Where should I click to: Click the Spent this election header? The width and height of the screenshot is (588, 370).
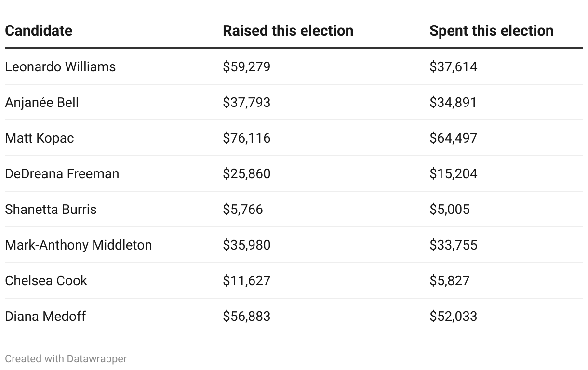(x=491, y=31)
